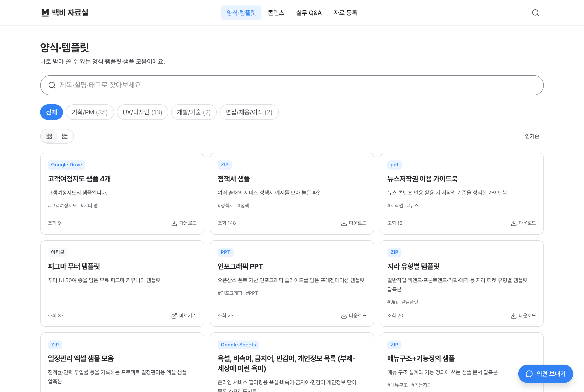Filter by 면접/채용/이직 (2)
584x392 pixels.
pyautogui.click(x=249, y=112)
